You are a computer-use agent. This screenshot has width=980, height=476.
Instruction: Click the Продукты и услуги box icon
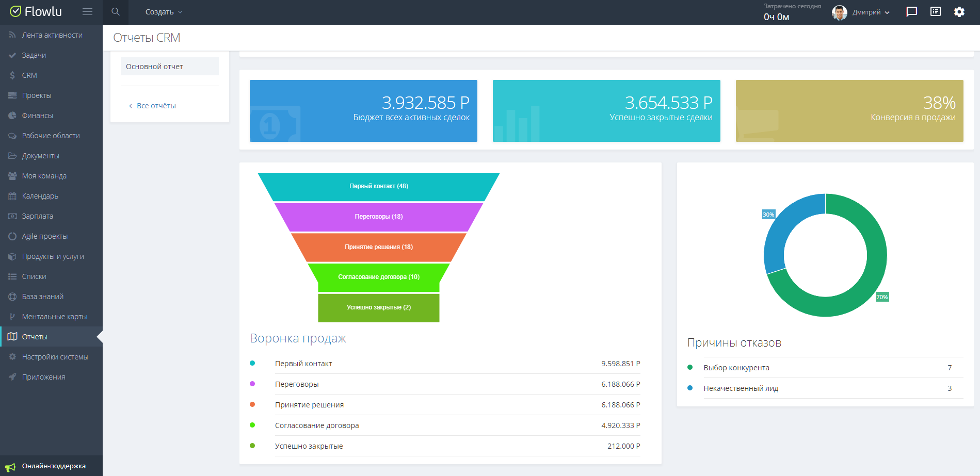point(12,256)
